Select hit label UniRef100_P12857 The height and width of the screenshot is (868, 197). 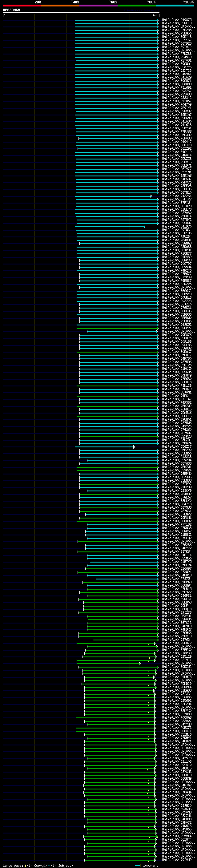pyautogui.click(x=176, y=101)
